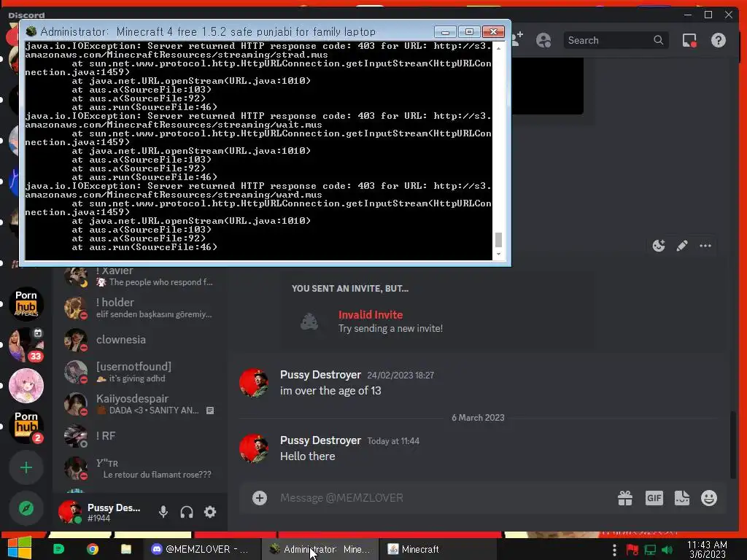Image resolution: width=747 pixels, height=560 pixels.
Task: Edit message with the pencil icon
Action: (682, 246)
